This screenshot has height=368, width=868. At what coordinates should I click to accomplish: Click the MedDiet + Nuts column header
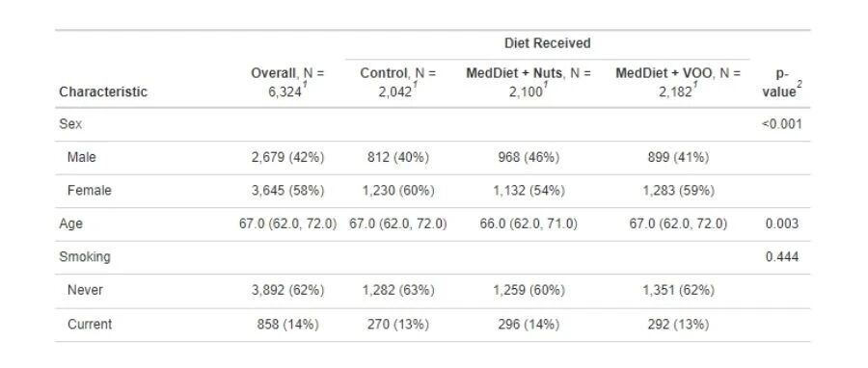[x=529, y=82]
